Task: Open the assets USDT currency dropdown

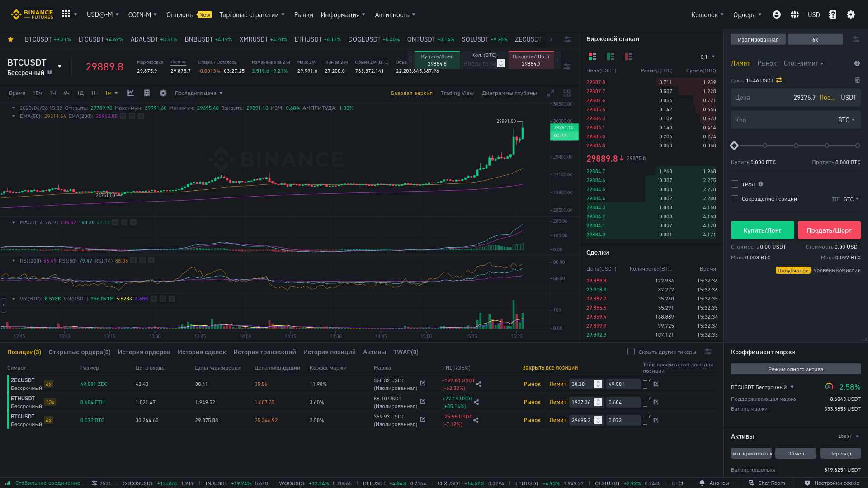Action: click(x=849, y=436)
